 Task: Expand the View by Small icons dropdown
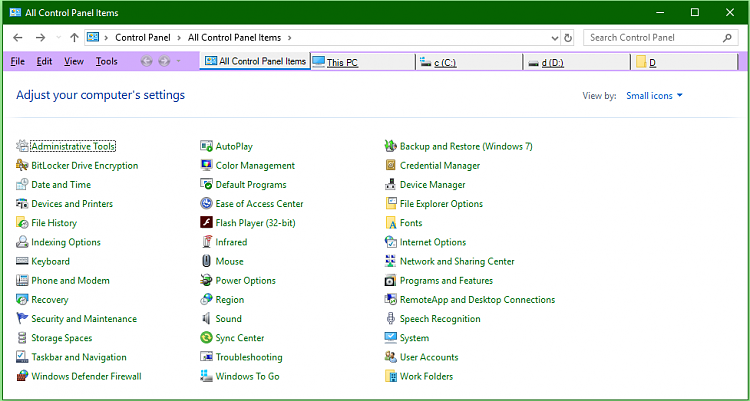tap(655, 96)
